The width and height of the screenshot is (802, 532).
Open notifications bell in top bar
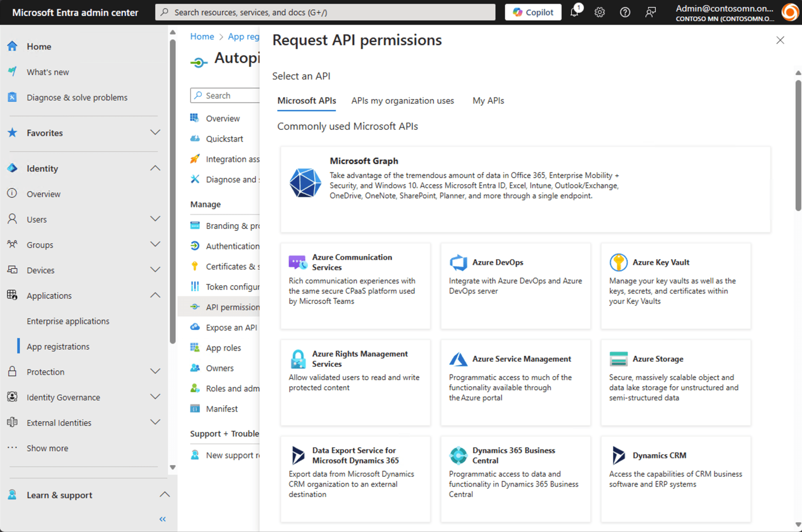[x=575, y=12]
